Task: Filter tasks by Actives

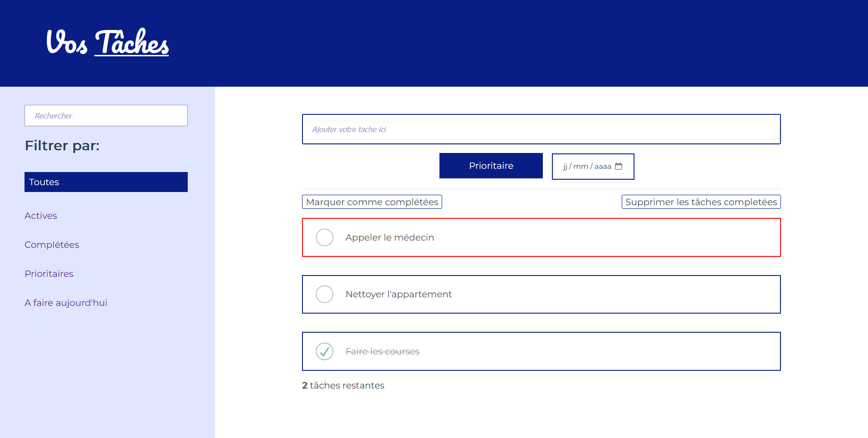Action: [41, 216]
